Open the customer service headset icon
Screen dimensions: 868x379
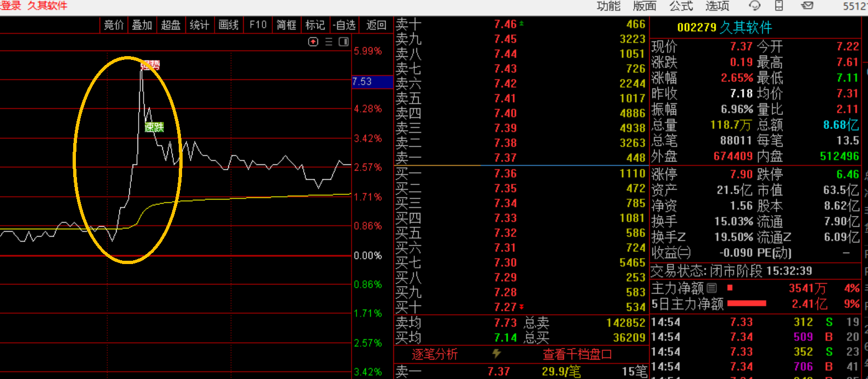[755, 6]
